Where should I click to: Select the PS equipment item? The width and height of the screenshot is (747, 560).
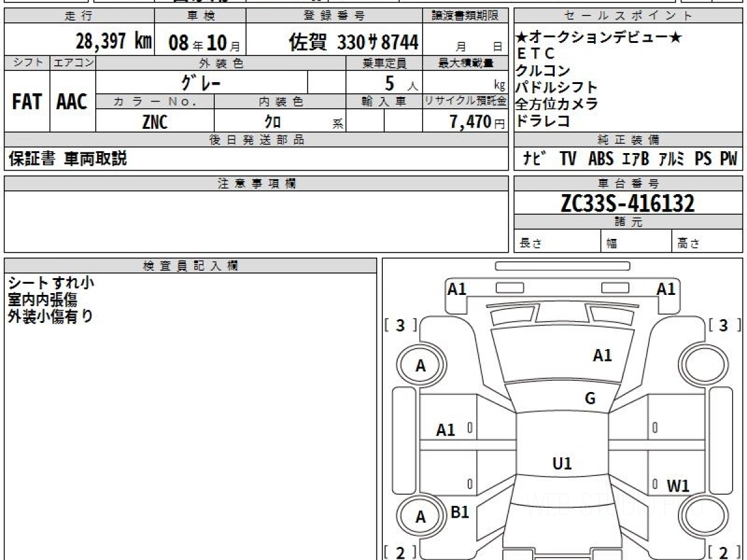(703, 159)
